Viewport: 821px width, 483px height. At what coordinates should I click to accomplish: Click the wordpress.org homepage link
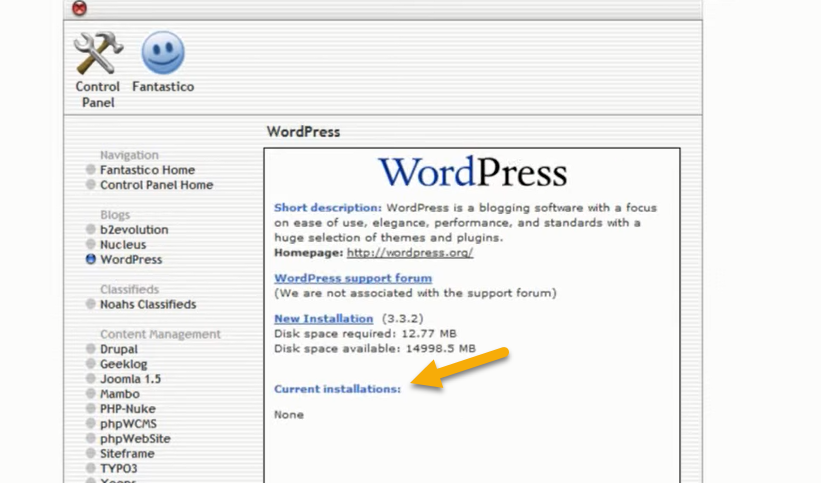[x=410, y=253]
